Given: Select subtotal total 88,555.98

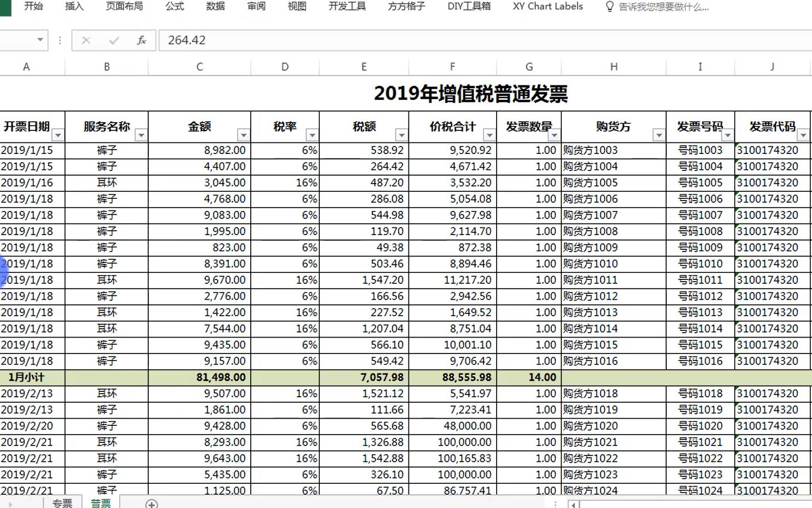Looking at the screenshot, I should [x=452, y=378].
